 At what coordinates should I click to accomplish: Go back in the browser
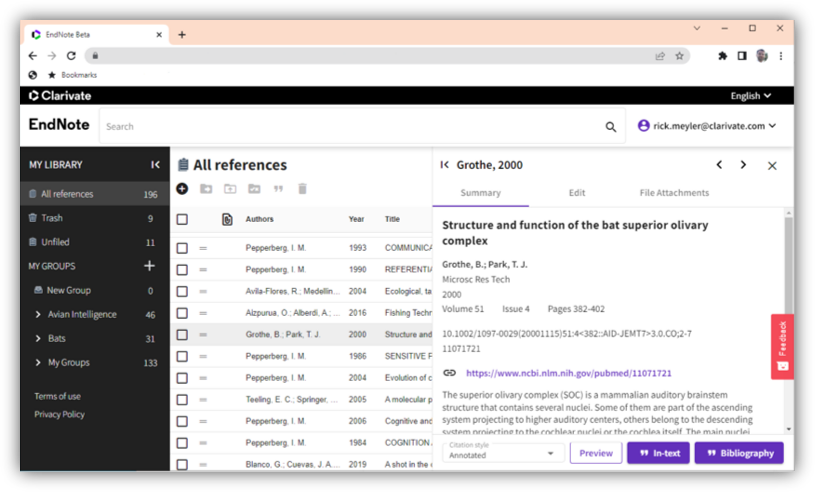coord(33,56)
